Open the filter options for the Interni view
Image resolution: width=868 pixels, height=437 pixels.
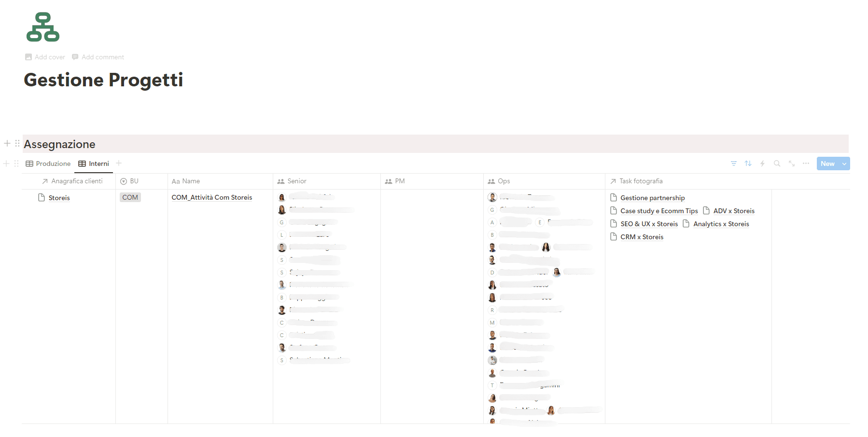click(x=733, y=164)
